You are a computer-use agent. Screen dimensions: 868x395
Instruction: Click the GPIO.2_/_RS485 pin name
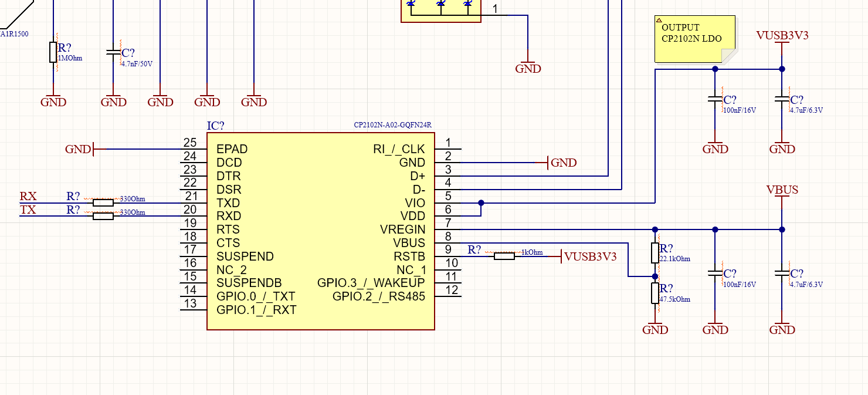379,296
